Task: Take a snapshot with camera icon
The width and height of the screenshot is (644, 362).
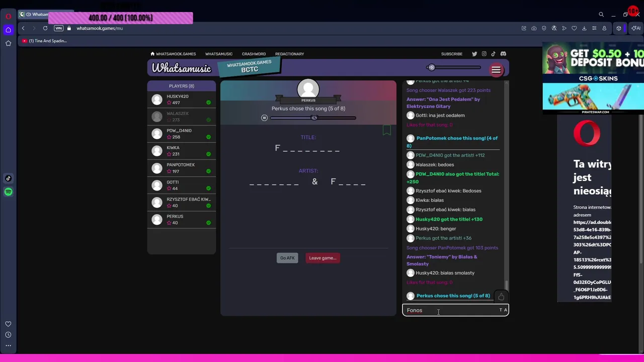Action: pos(534,28)
